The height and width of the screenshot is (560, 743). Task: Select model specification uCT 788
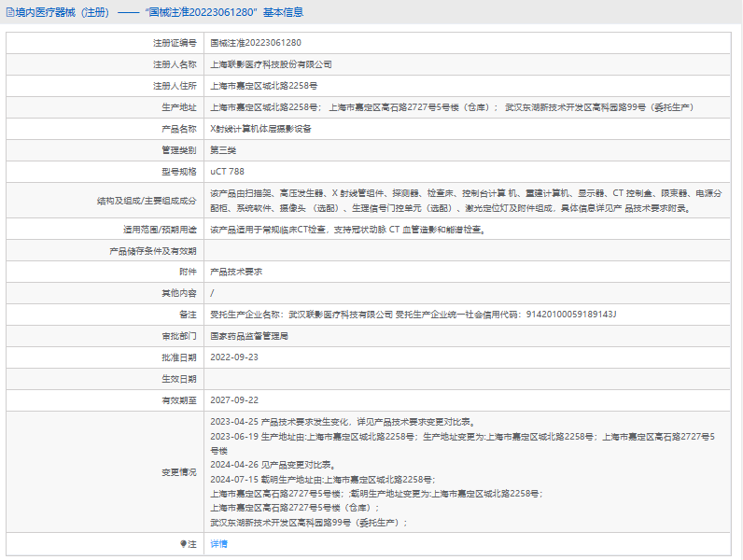point(227,172)
